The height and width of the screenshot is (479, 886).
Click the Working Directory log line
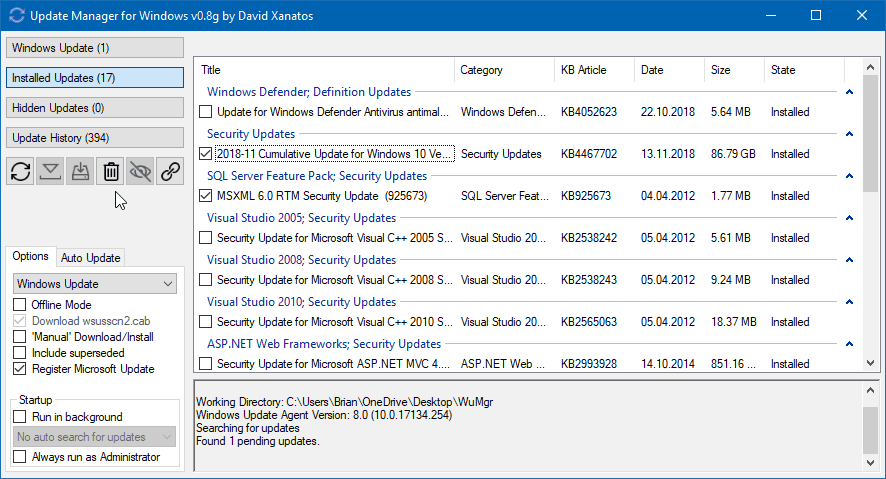(x=345, y=402)
